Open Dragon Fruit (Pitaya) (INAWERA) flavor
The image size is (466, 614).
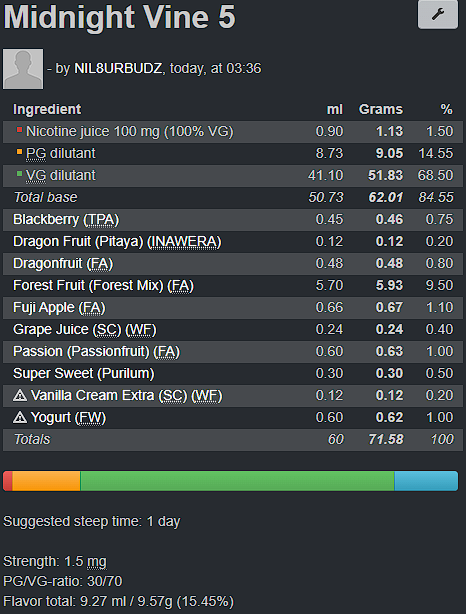pyautogui.click(x=117, y=242)
